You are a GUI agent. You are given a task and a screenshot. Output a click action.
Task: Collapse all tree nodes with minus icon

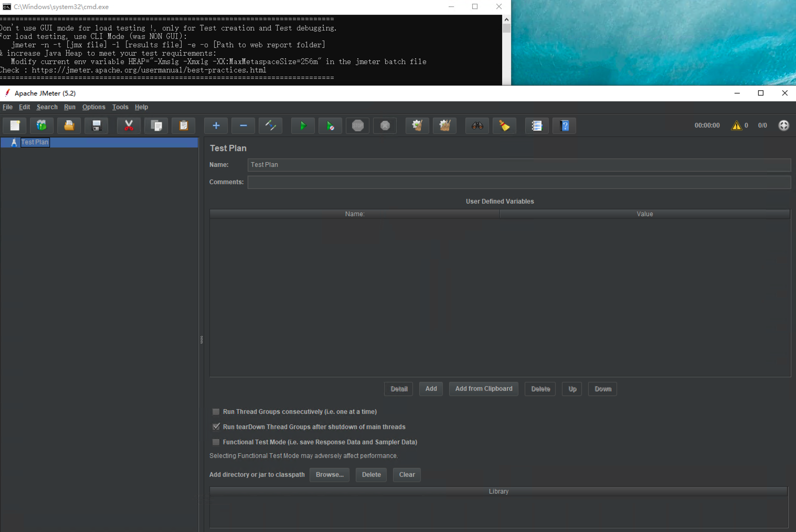coord(243,125)
